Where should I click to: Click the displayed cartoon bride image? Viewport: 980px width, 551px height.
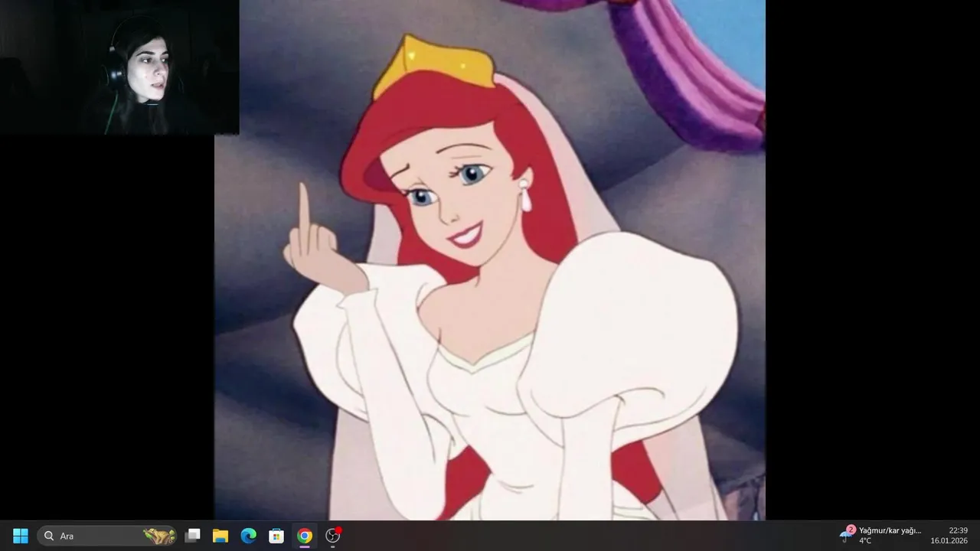490,260
